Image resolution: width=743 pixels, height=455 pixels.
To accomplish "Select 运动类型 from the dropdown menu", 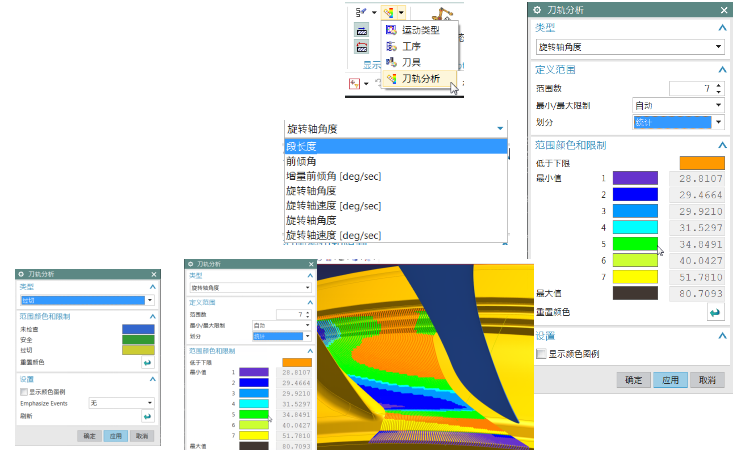I will tap(418, 31).
